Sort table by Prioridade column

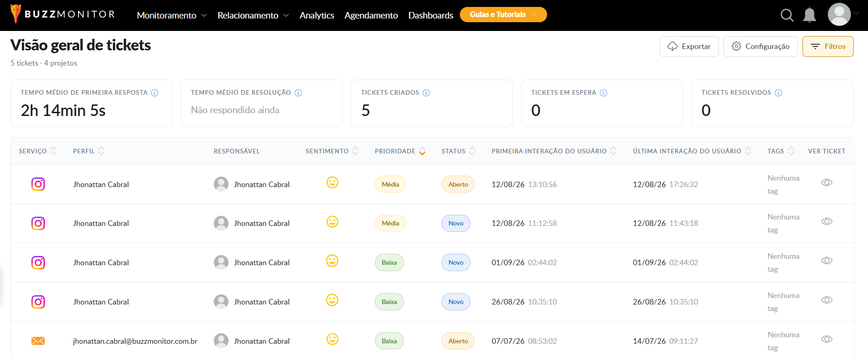pos(422,151)
